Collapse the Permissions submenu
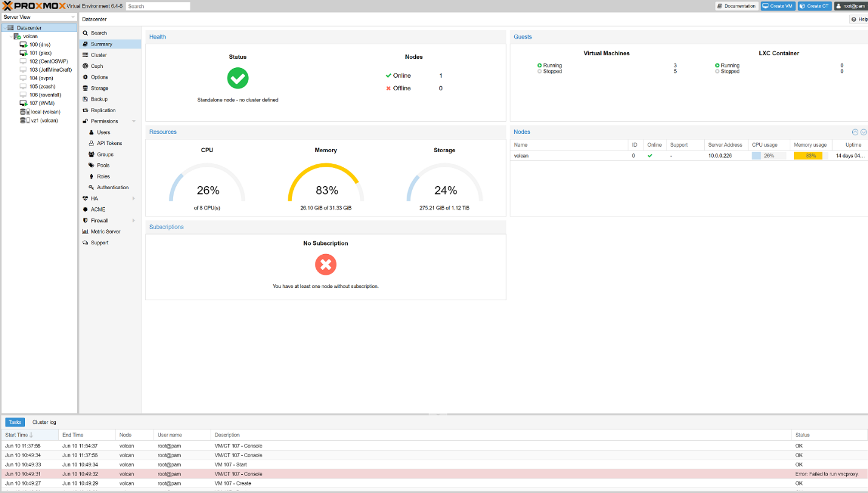This screenshot has width=868, height=493. click(134, 121)
